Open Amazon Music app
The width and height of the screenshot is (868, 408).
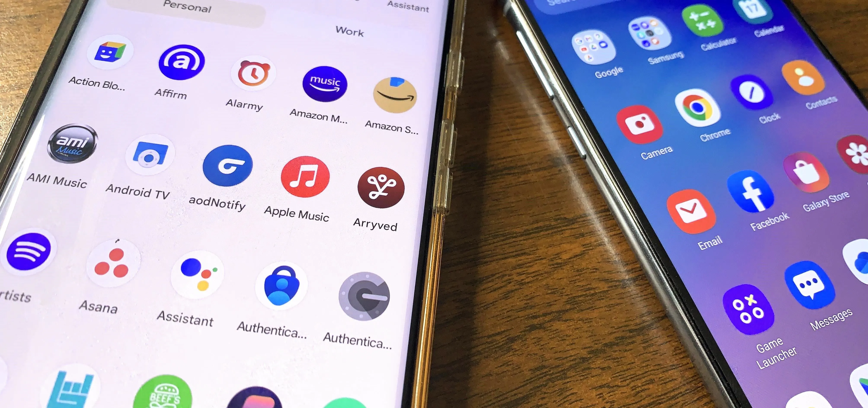tap(321, 86)
